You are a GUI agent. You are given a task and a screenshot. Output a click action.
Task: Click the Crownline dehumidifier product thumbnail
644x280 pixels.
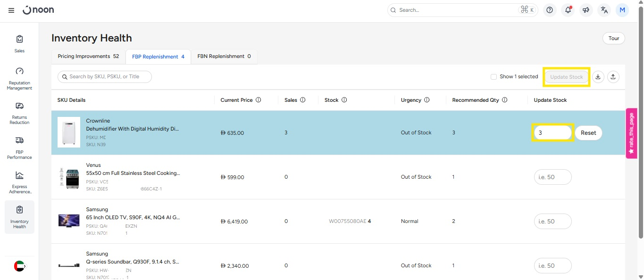(69, 132)
